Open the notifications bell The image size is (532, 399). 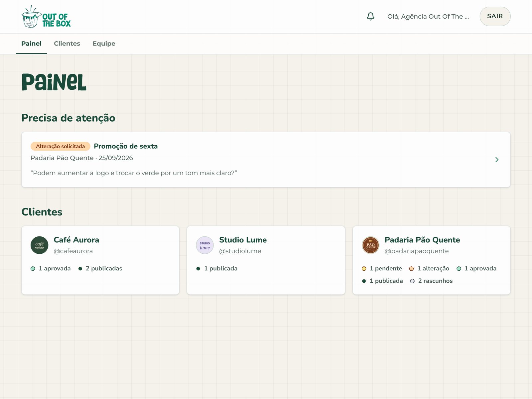370,16
